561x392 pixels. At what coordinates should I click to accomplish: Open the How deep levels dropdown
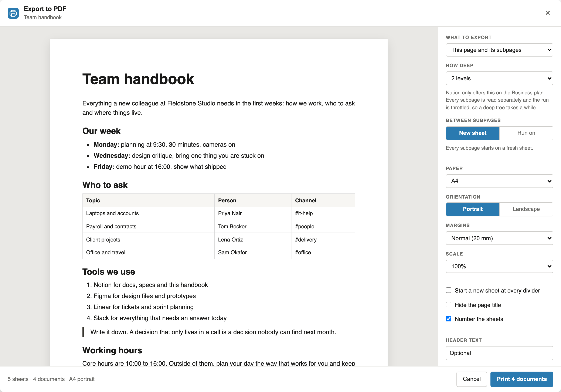click(x=499, y=78)
